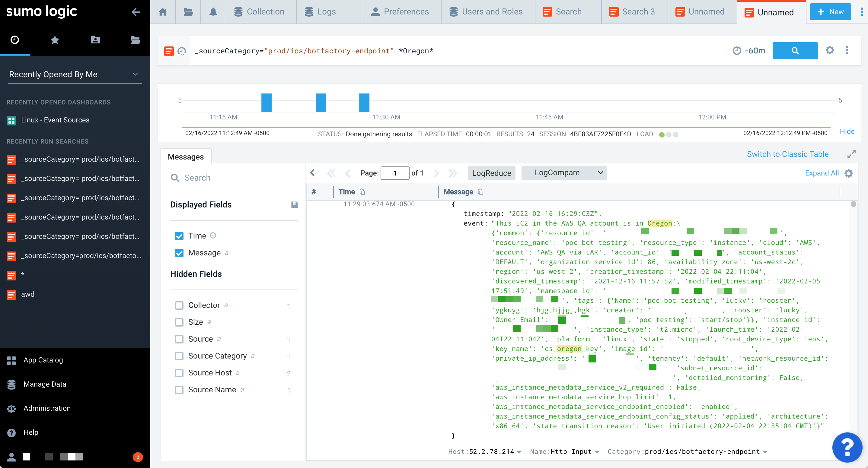Expand results pane with diagonal arrows icon
Viewport: 868px width, 468px height.
(851, 154)
